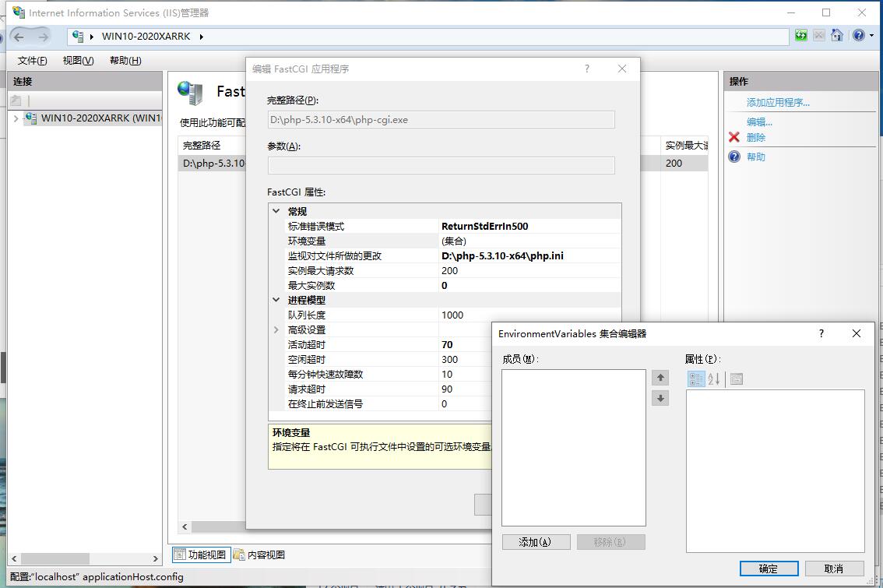883x588 pixels.
Task: Open the help question mark toolbar icon
Action: [859, 36]
